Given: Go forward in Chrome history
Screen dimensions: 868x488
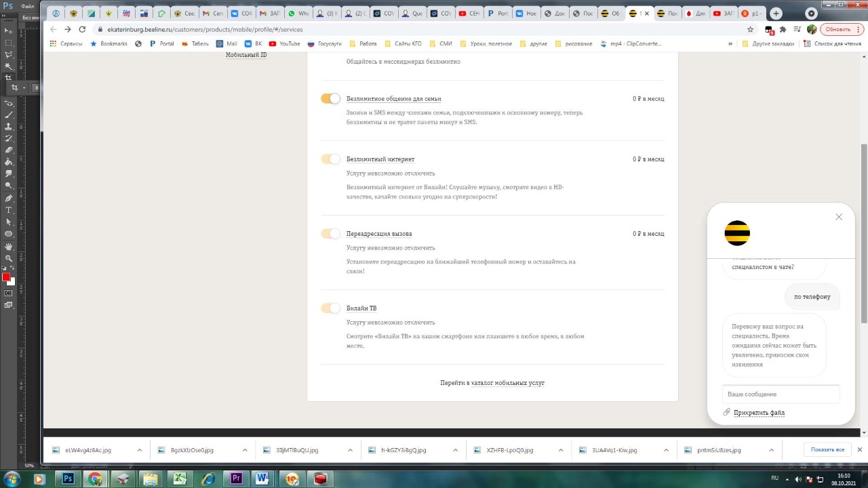Looking at the screenshot, I should click(67, 29).
